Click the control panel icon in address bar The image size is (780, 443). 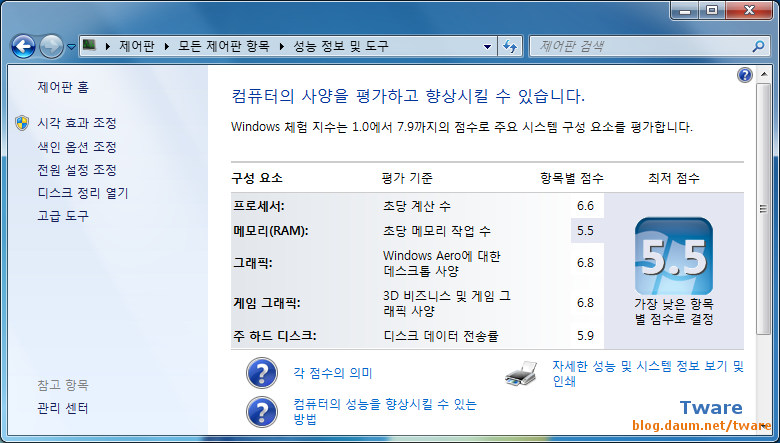coord(89,46)
